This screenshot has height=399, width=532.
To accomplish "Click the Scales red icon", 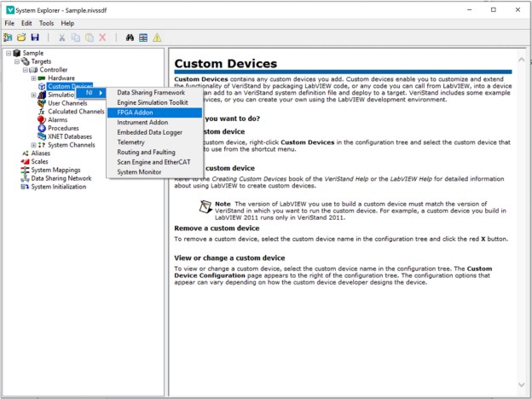I will 25,161.
